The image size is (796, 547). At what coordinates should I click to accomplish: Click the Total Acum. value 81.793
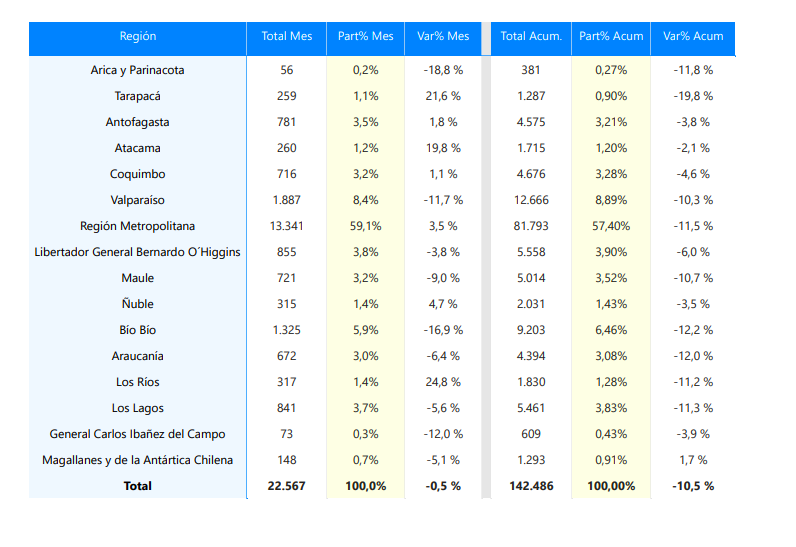[531, 226]
